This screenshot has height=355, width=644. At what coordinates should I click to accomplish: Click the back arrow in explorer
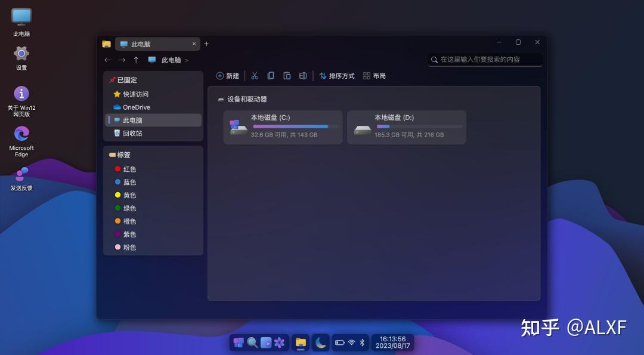pyautogui.click(x=107, y=60)
